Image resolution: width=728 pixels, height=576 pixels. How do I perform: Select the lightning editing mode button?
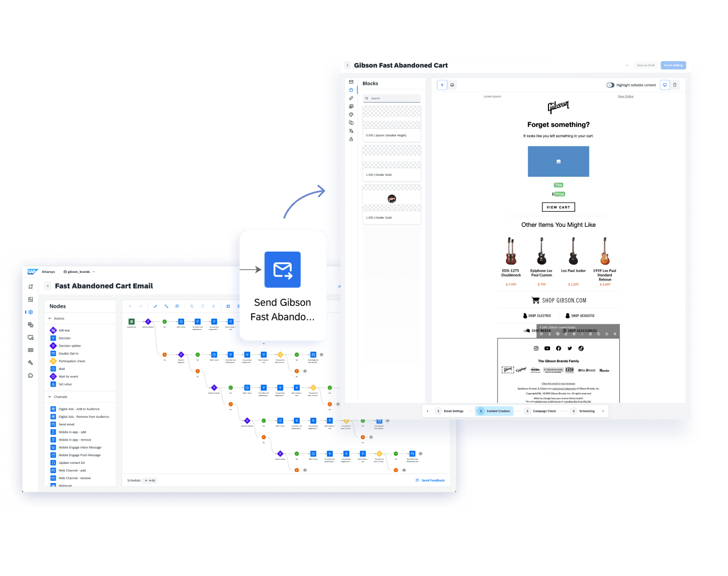[442, 85]
